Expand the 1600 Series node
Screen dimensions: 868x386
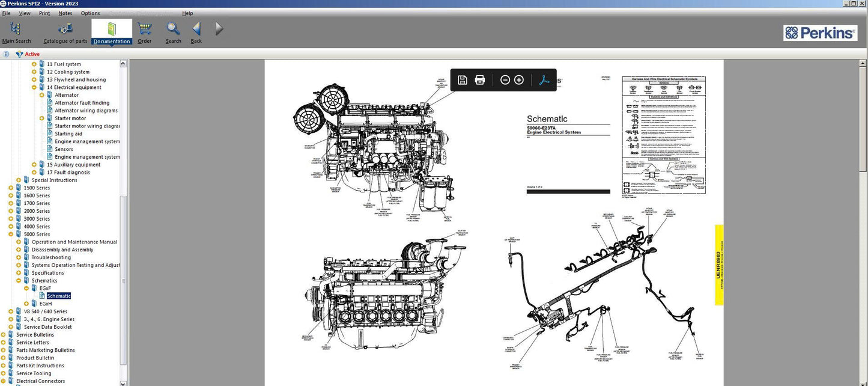(10, 195)
